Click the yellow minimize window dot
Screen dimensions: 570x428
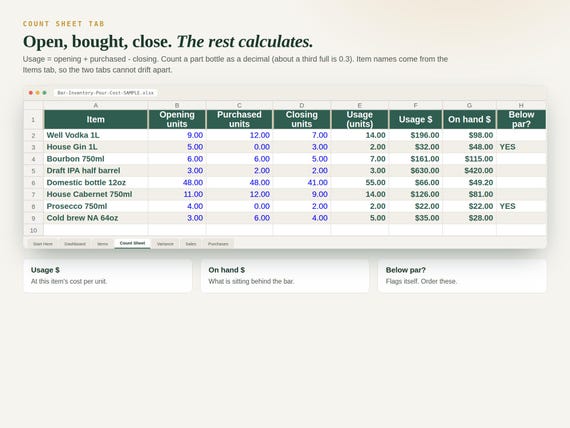(x=37, y=93)
